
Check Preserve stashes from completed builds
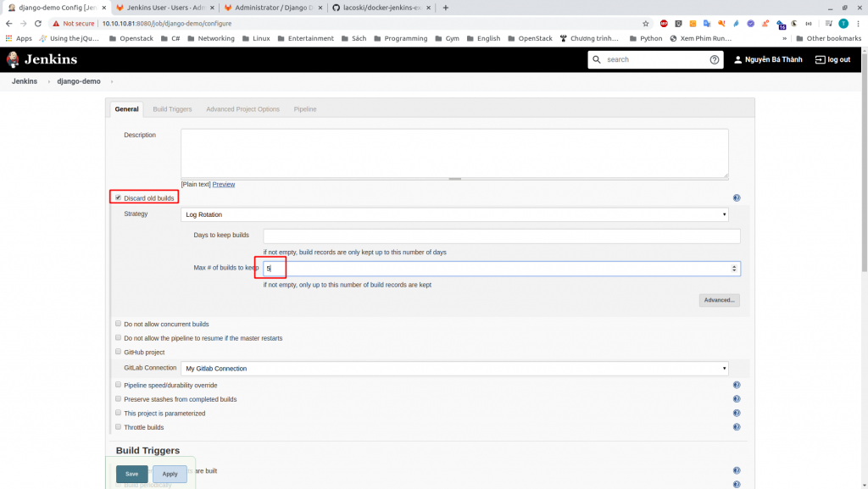tap(118, 398)
